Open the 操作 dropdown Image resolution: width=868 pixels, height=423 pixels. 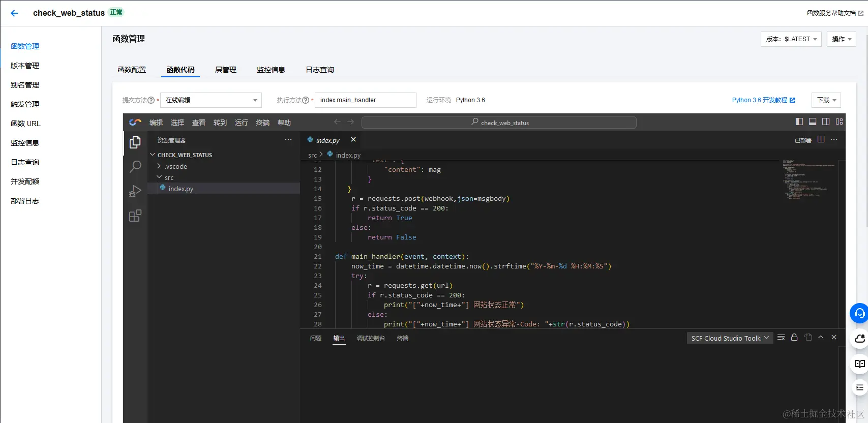coord(842,39)
